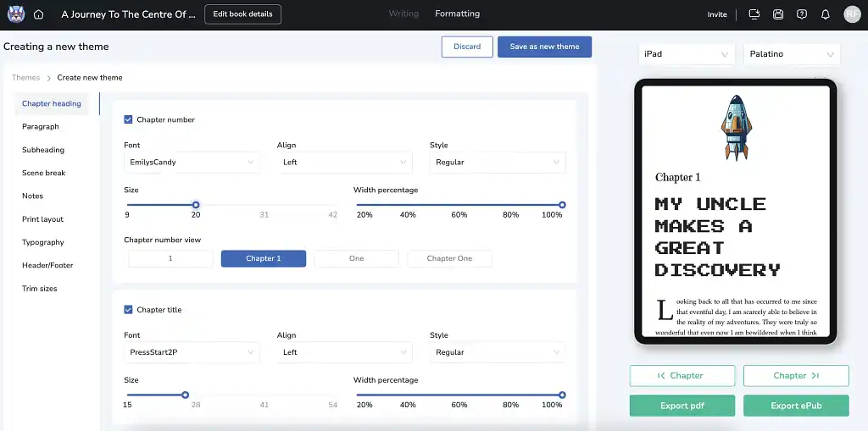Go to the home icon
Viewport: 868px width, 431px height.
point(38,14)
